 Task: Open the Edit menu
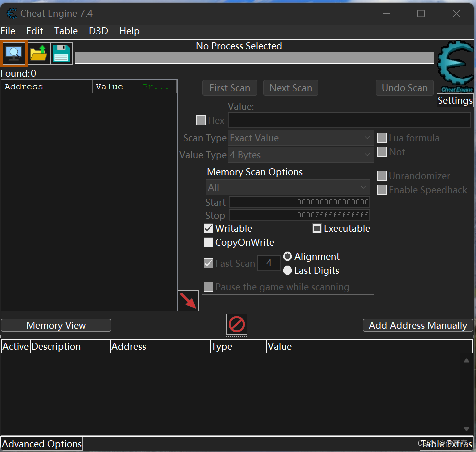coord(35,31)
